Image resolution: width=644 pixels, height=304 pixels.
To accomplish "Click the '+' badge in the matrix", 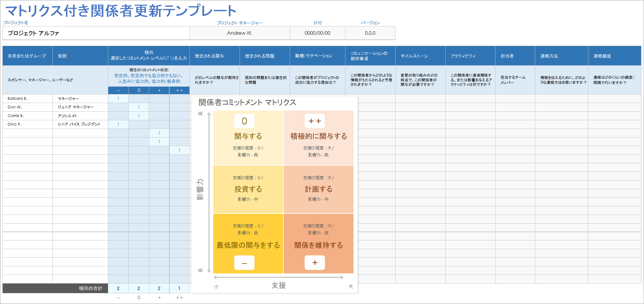I will pos(315,263).
